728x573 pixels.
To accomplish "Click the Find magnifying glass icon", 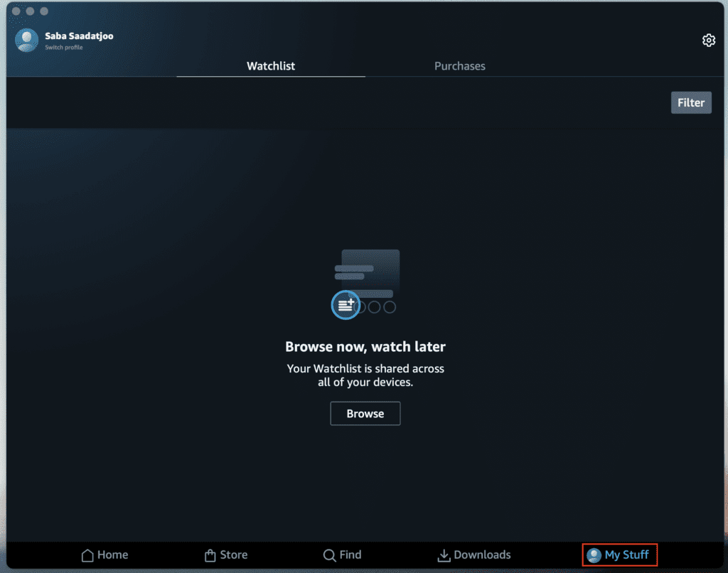I will 329,555.
